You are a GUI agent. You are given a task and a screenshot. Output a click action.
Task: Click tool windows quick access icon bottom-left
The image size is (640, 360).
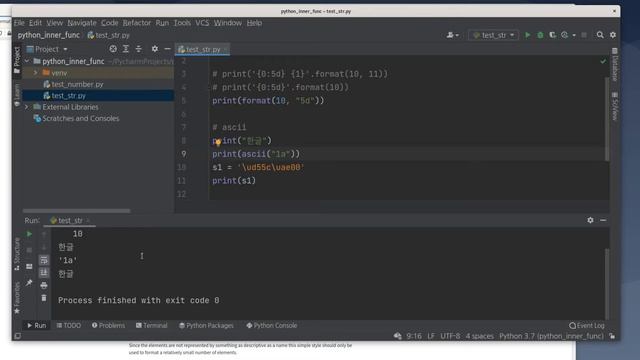point(18,336)
